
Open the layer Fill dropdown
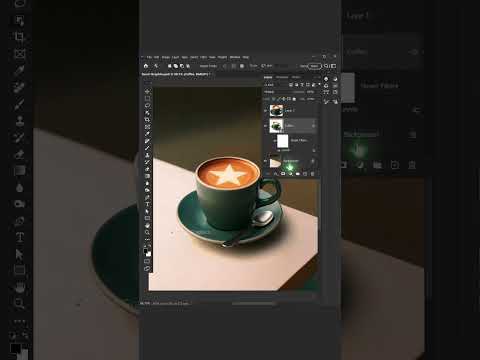pos(311,99)
